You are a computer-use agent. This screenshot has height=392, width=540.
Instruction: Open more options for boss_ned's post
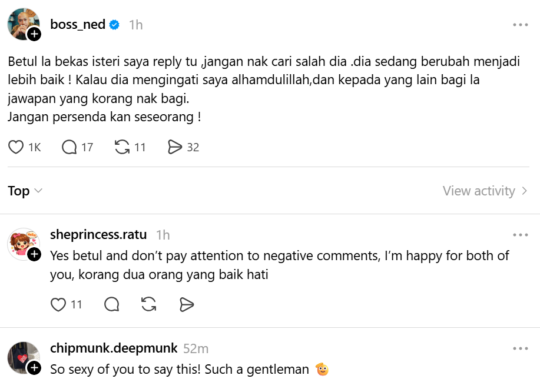pos(520,25)
